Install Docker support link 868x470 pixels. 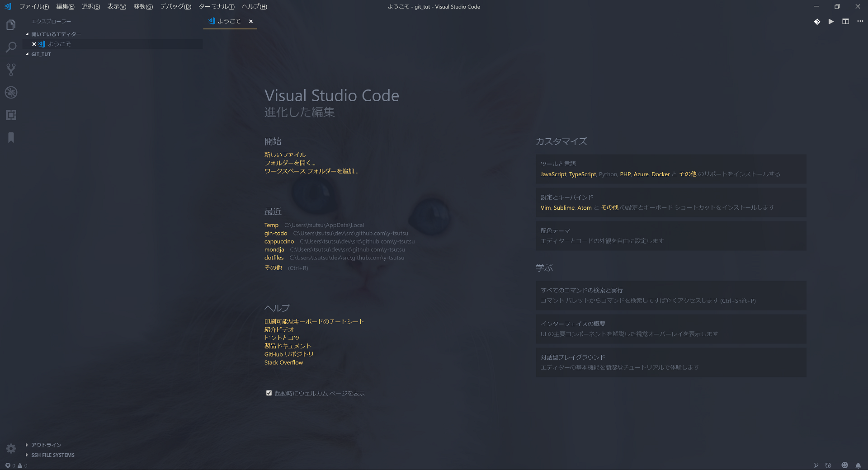click(660, 174)
